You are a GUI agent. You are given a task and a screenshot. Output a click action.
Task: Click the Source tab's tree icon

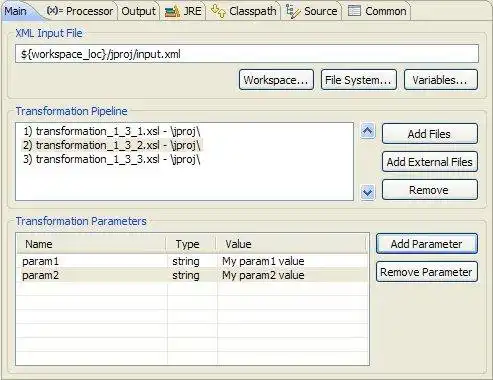[293, 12]
